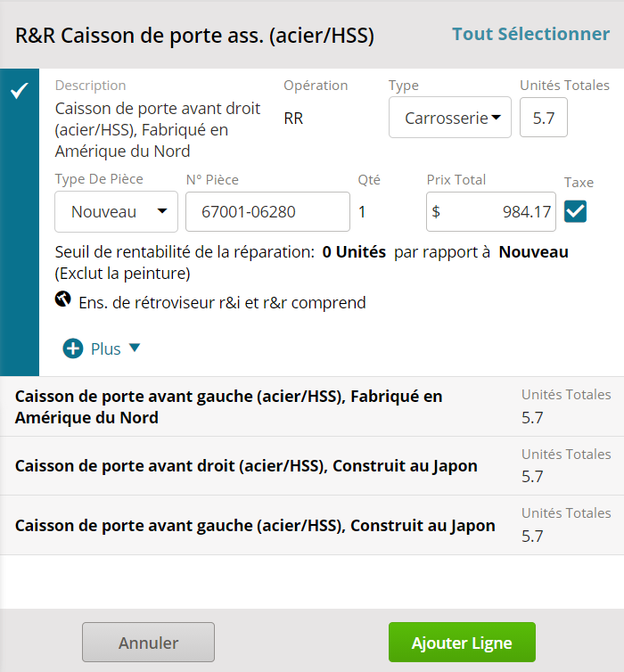The height and width of the screenshot is (672, 624).
Task: Edit the Unités Totales 5.7 field
Action: point(544,118)
